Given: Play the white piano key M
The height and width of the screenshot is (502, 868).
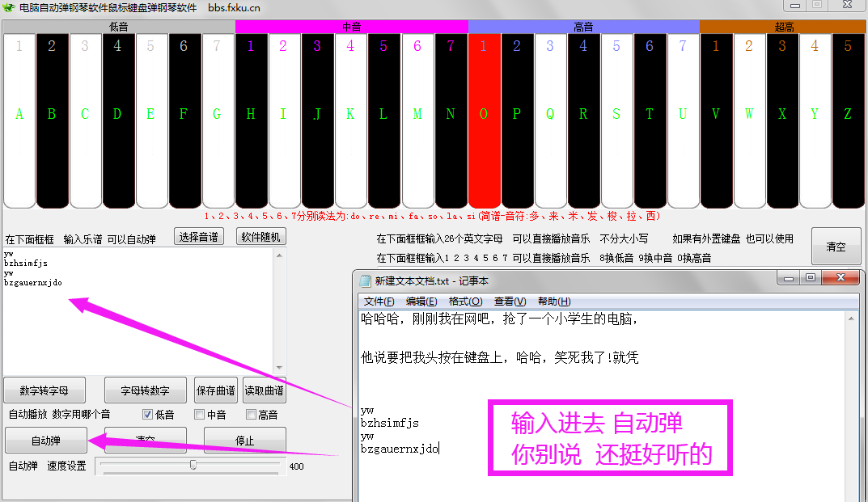Looking at the screenshot, I should pos(417,120).
